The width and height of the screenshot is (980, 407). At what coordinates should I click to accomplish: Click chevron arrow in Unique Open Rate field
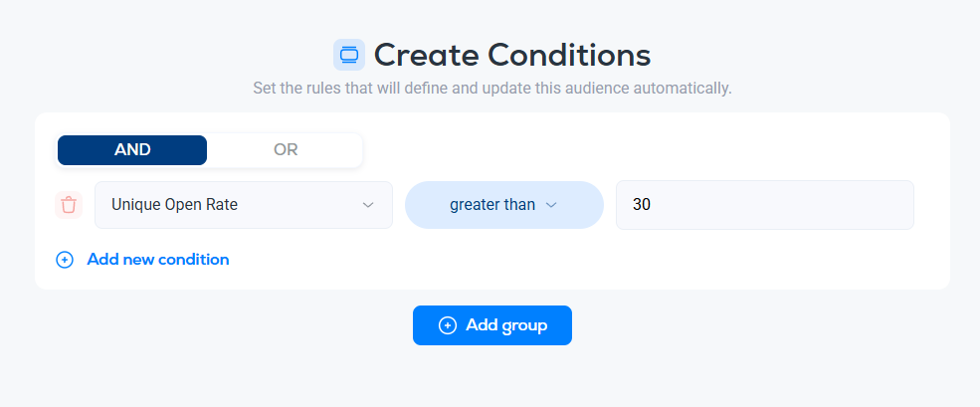click(368, 205)
